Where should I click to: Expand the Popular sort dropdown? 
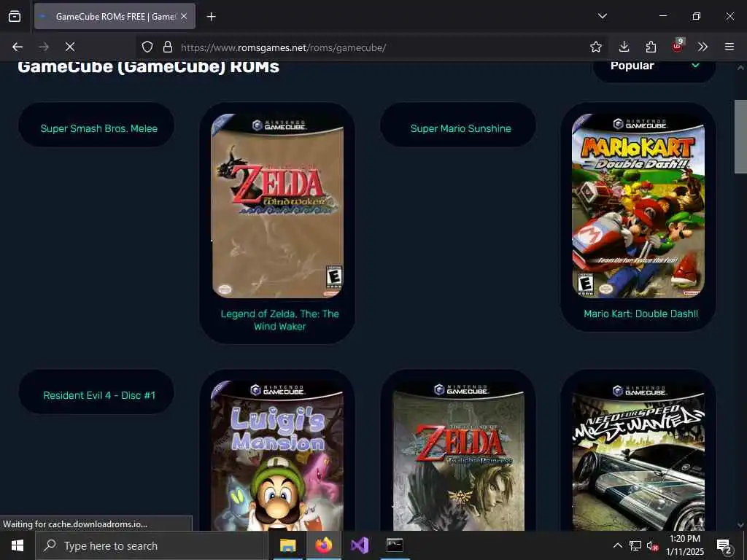click(x=654, y=66)
